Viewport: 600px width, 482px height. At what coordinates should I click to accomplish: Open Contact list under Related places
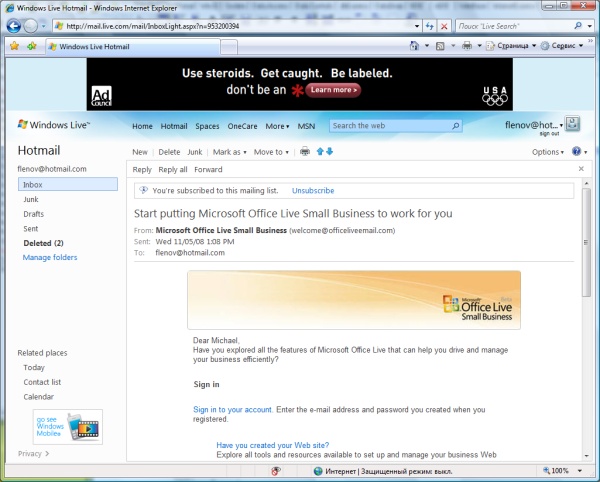[x=42, y=382]
